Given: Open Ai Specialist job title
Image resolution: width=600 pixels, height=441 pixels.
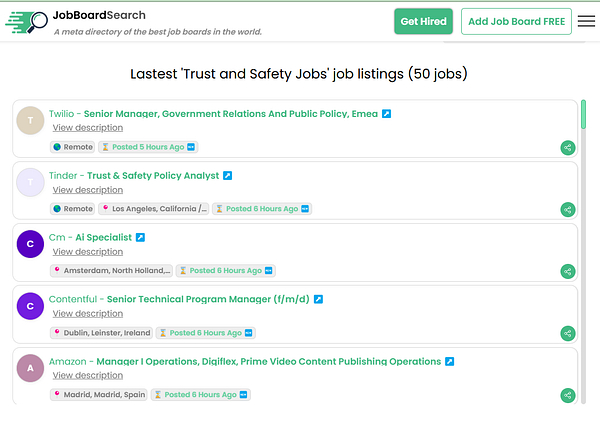Looking at the screenshot, I should [x=104, y=237].
